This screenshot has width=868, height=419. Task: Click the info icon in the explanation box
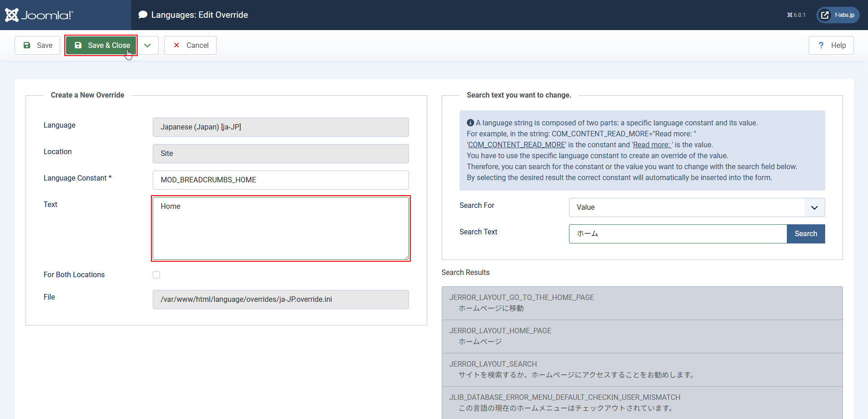click(470, 123)
